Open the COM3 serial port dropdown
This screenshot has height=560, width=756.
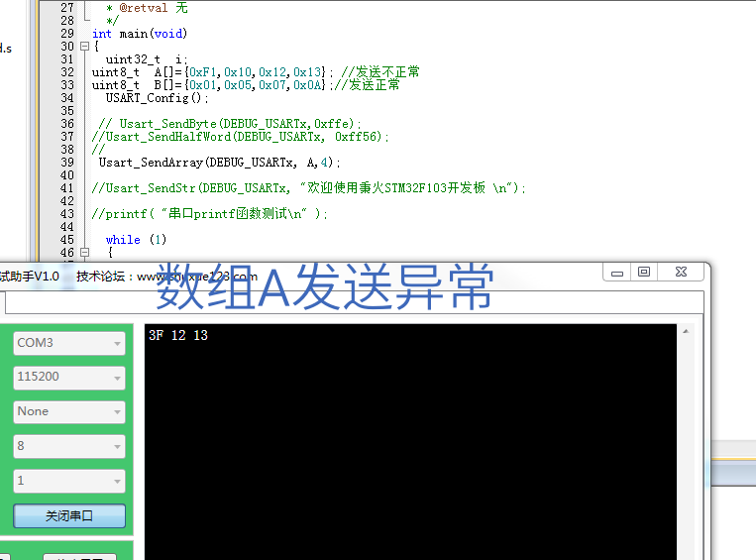click(x=68, y=343)
